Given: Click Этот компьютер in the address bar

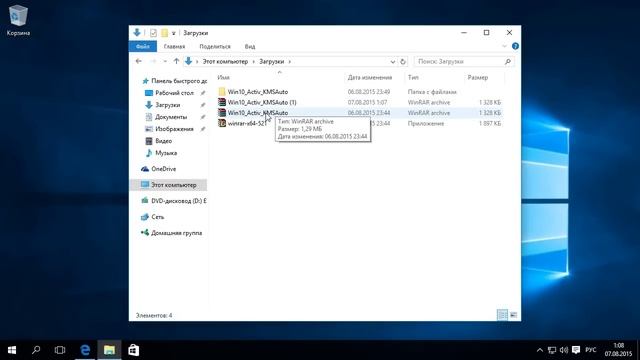Looking at the screenshot, I should (225, 62).
